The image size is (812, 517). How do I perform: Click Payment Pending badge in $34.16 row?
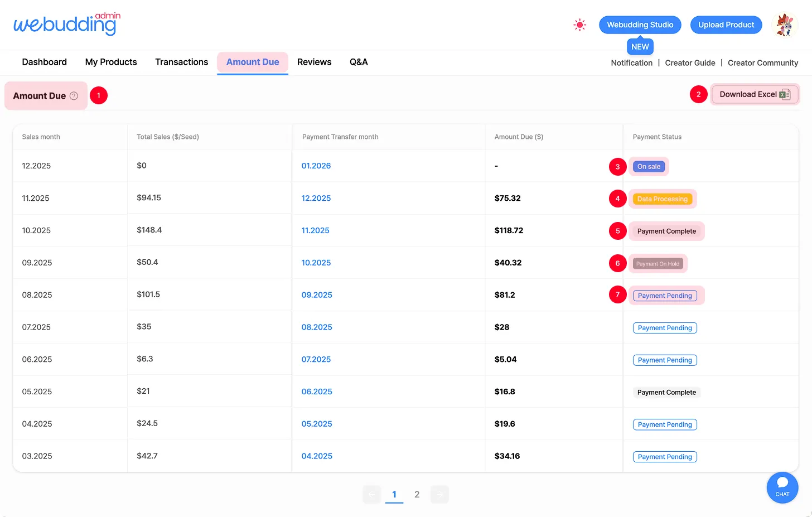point(665,457)
